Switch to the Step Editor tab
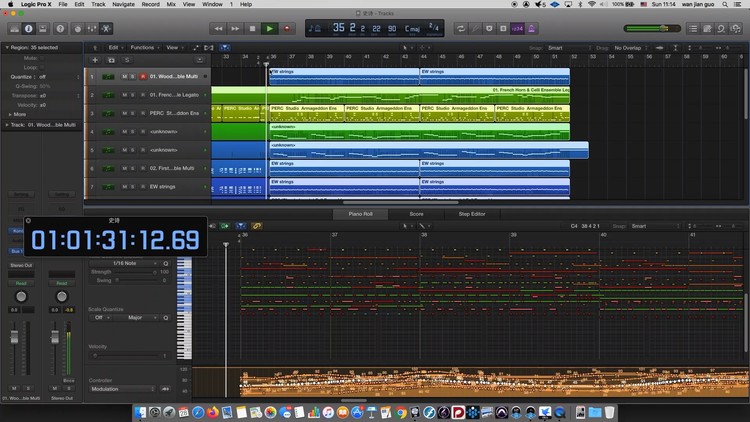750x422 pixels. 471,214
